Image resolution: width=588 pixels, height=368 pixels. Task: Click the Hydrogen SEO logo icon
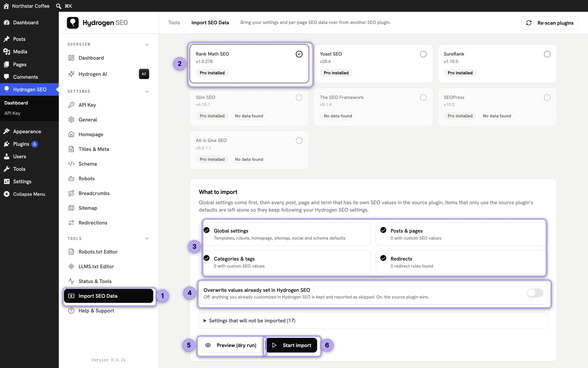tap(73, 23)
